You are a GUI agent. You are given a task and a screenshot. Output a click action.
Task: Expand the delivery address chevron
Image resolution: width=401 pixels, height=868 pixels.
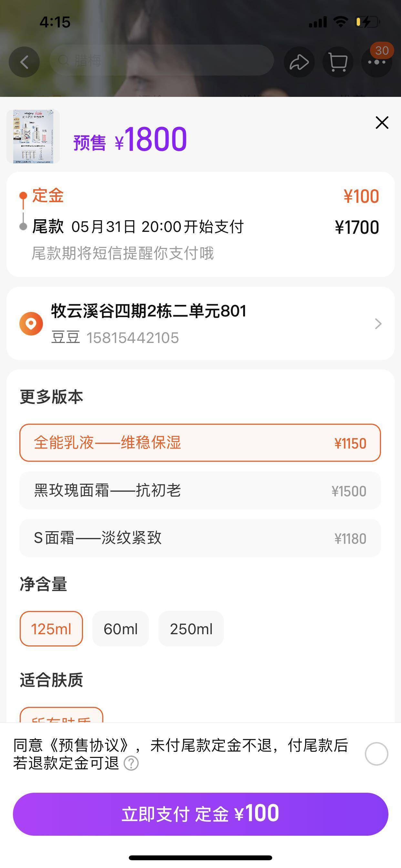(x=378, y=324)
